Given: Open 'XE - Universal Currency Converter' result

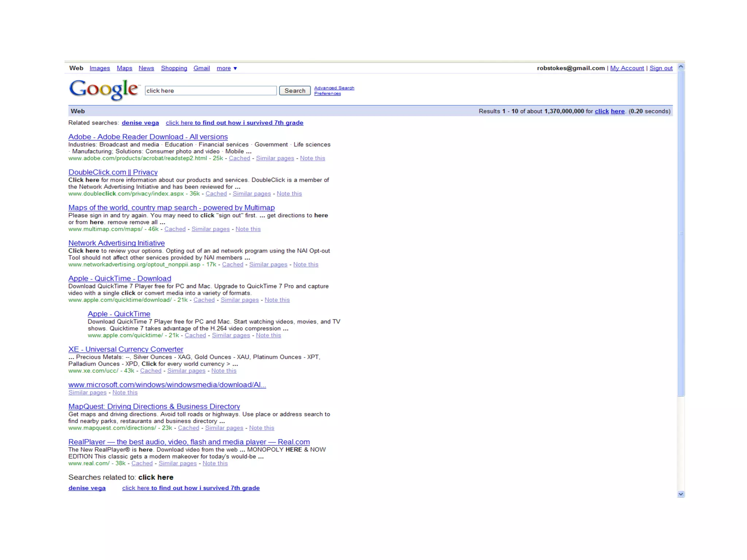Looking at the screenshot, I should point(126,349).
